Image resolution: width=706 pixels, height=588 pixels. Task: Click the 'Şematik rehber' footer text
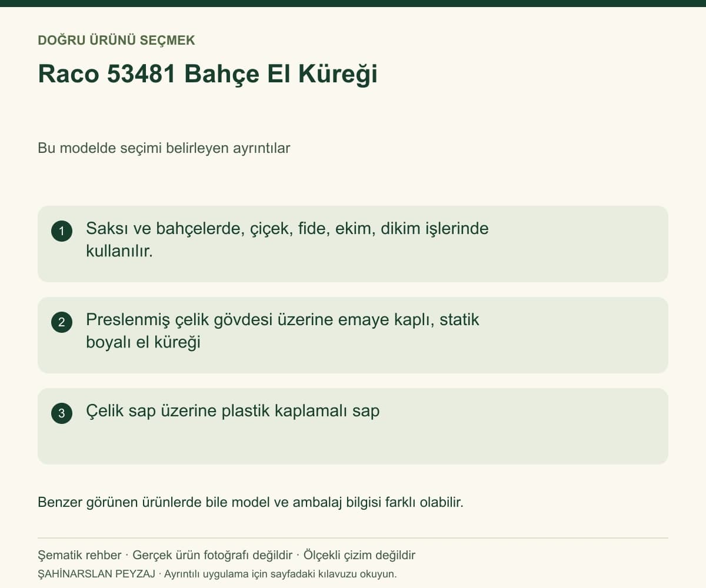[79, 555]
